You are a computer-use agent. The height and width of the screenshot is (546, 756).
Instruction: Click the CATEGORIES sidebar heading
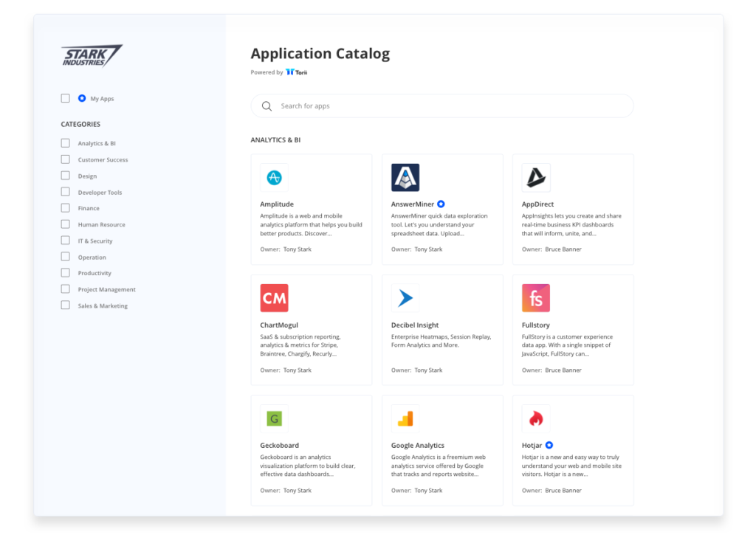click(x=80, y=125)
